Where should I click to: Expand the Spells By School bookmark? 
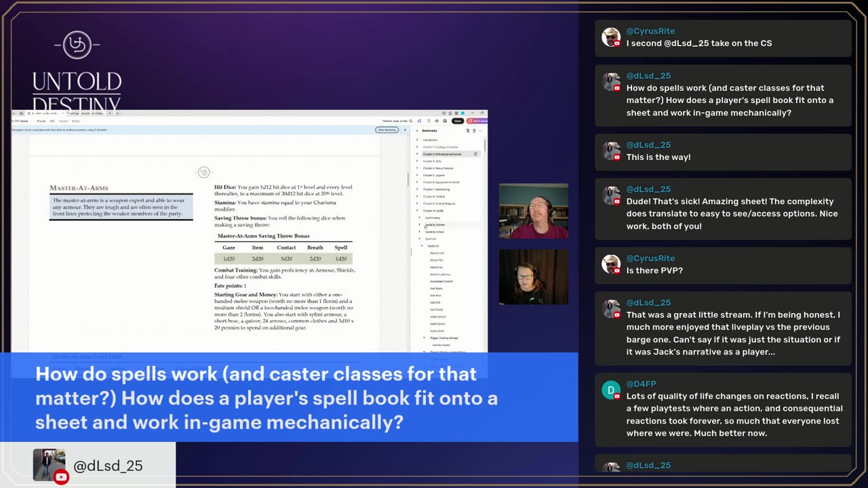tap(419, 232)
